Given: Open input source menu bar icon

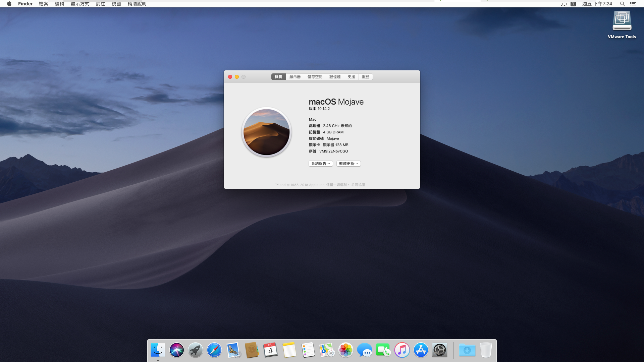Looking at the screenshot, I should click(573, 4).
